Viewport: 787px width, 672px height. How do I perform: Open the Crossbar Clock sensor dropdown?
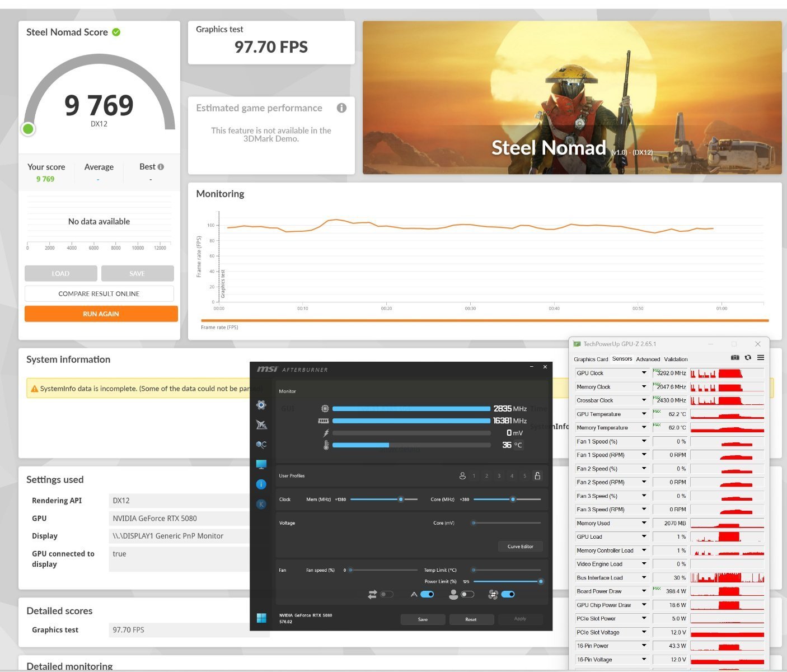click(644, 400)
